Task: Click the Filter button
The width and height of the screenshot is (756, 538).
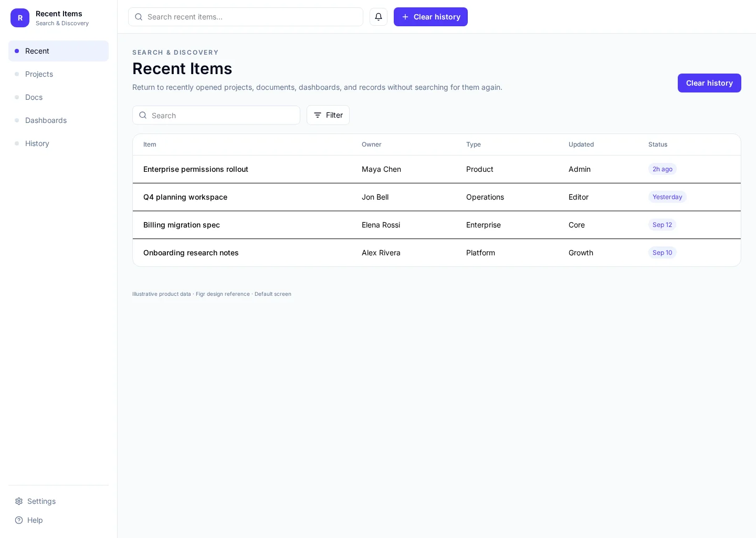Action: coord(328,115)
